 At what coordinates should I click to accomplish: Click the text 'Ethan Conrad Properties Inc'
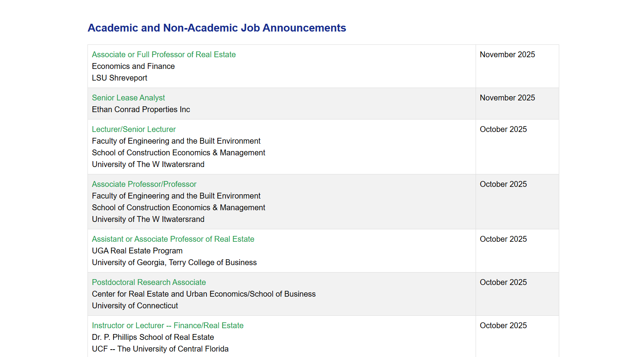coord(141,109)
